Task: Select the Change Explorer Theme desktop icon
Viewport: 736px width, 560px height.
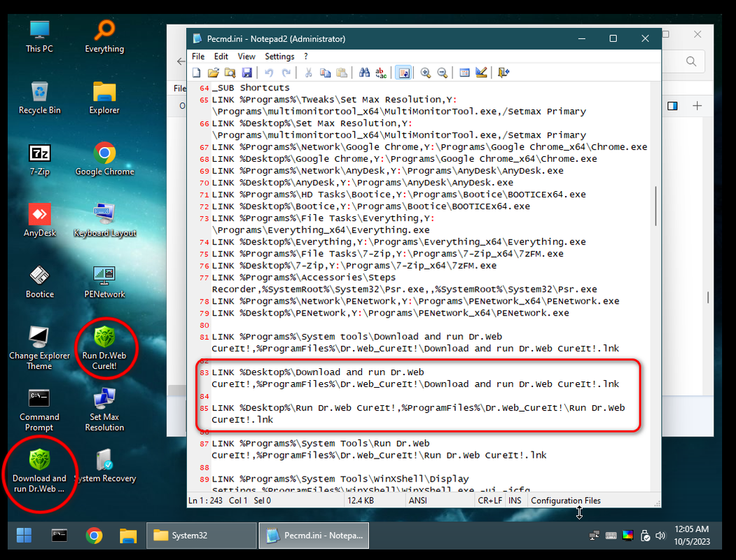Action: click(x=39, y=348)
